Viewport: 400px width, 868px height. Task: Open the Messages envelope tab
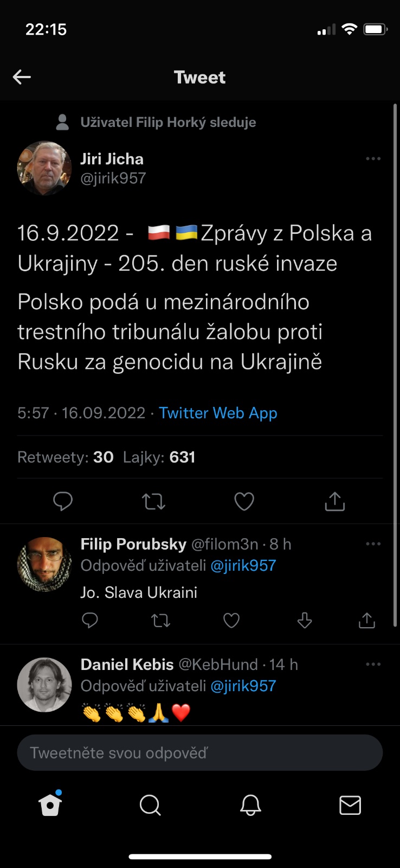coord(350,805)
